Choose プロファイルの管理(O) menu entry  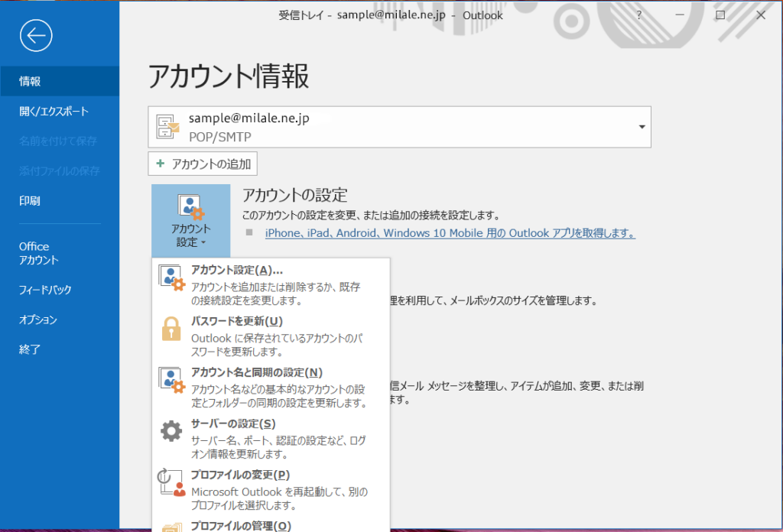(x=271, y=525)
